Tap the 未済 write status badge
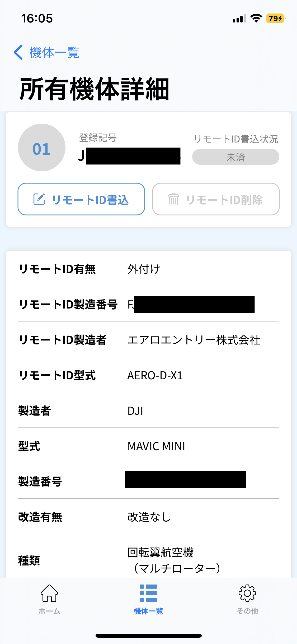This screenshot has width=297, height=644. coord(235,157)
